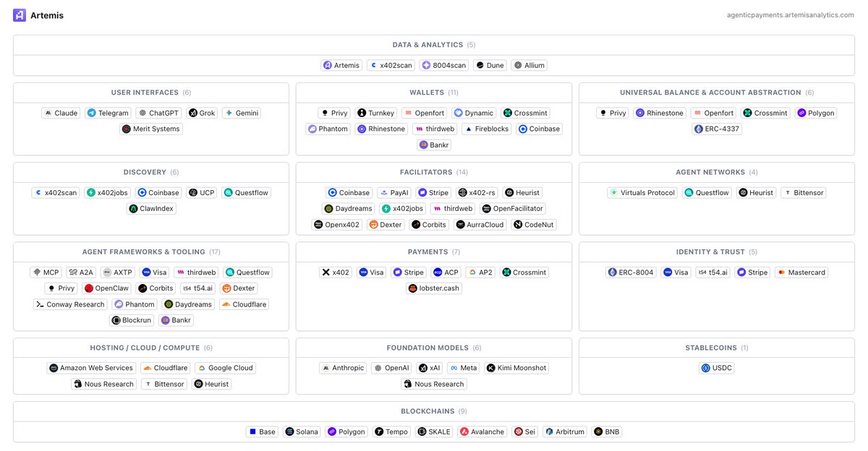Click the SKALE chip
This screenshot has height=451, width=868.
pos(434,431)
